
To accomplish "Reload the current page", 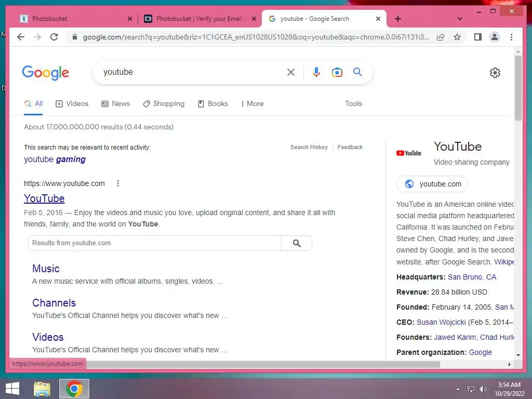I will (x=54, y=37).
